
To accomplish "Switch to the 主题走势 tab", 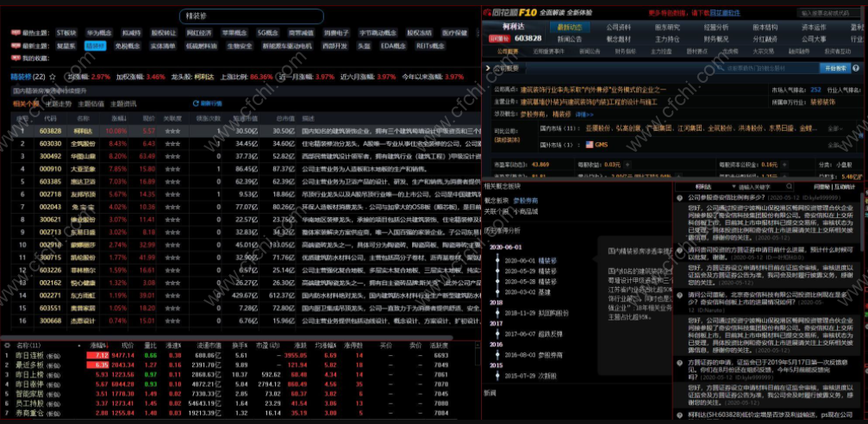I will point(59,103).
